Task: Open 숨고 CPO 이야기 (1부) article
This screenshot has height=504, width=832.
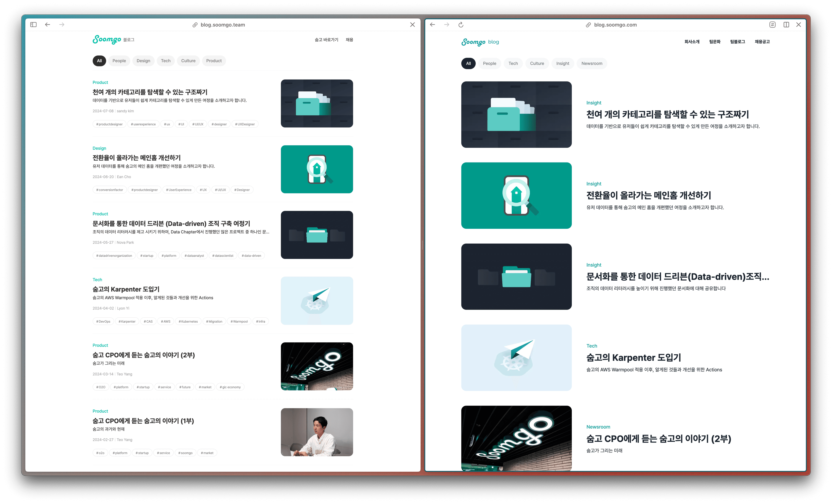Action: 143,421
